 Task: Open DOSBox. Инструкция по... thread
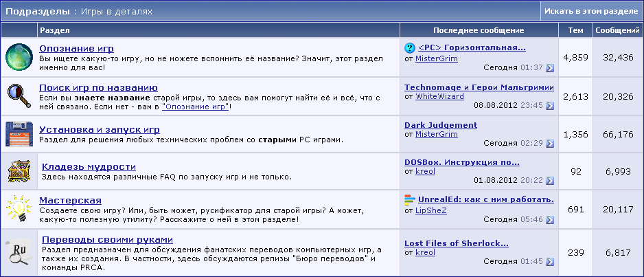[x=462, y=162]
